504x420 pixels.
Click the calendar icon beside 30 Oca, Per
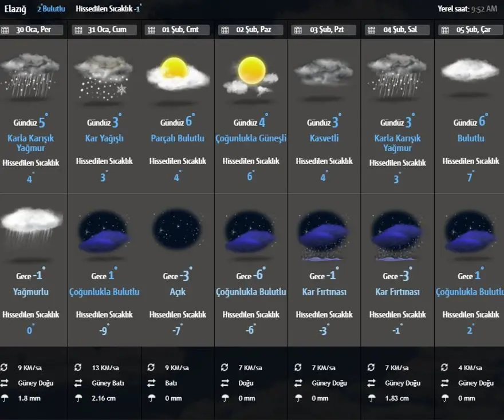tap(6, 30)
